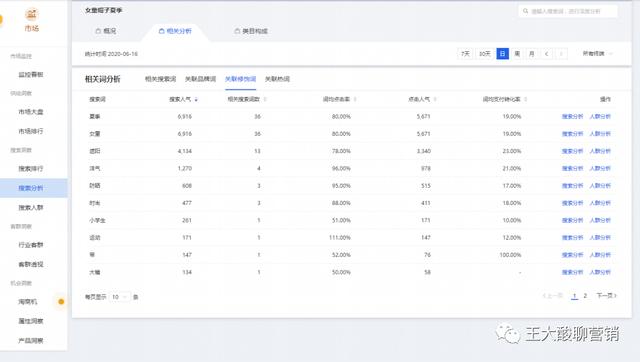Select the 周 granularity button
This screenshot has height=362, width=640.
point(517,54)
